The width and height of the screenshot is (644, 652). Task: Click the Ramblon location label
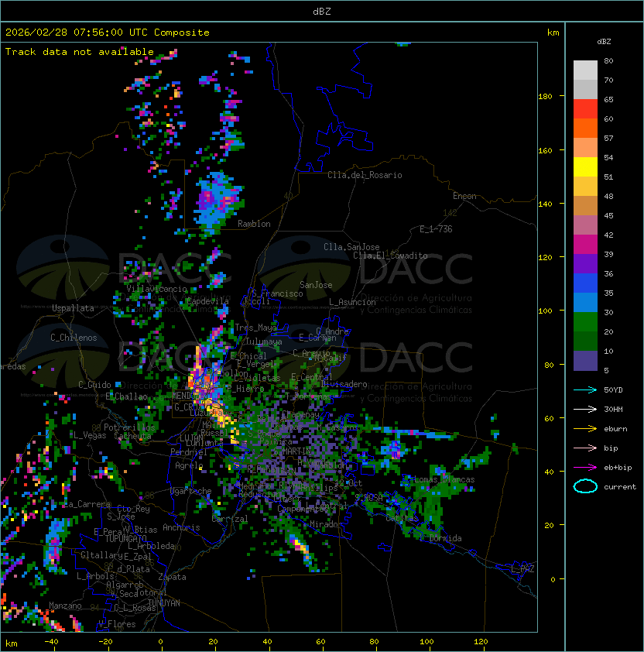tap(254, 224)
